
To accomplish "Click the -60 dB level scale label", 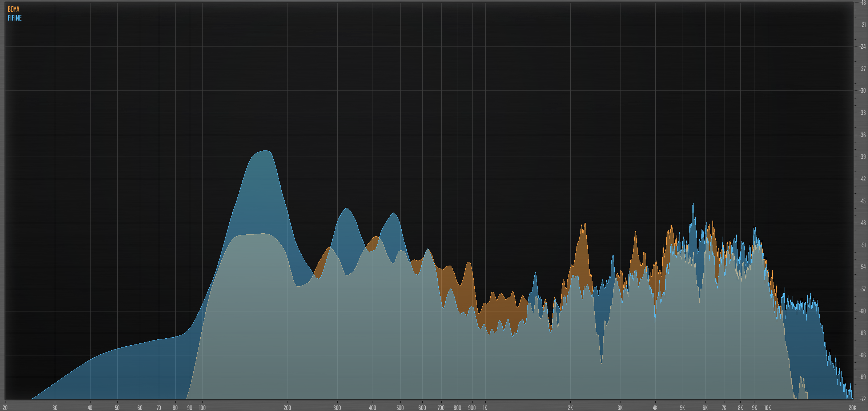I will pyautogui.click(x=863, y=311).
